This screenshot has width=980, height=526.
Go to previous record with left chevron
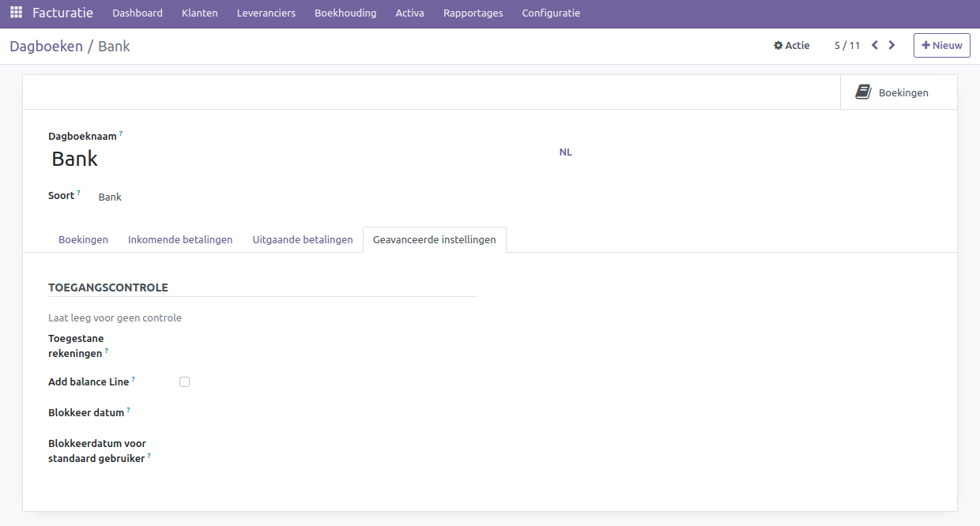[x=875, y=45]
